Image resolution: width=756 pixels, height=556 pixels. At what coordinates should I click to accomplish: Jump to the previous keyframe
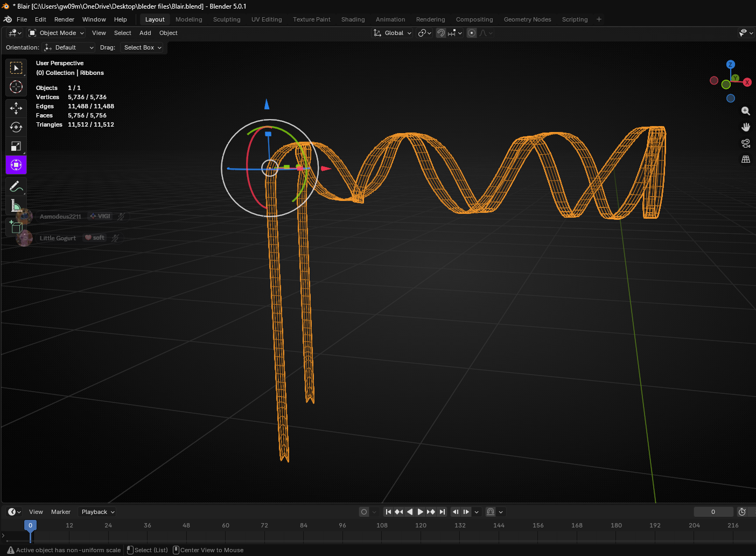point(399,512)
